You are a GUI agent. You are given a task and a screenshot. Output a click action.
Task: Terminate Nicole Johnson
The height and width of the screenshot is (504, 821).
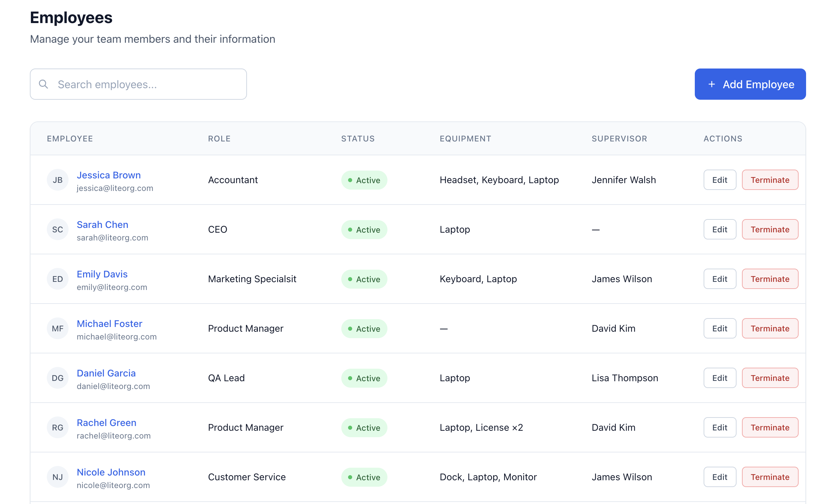coord(770,477)
